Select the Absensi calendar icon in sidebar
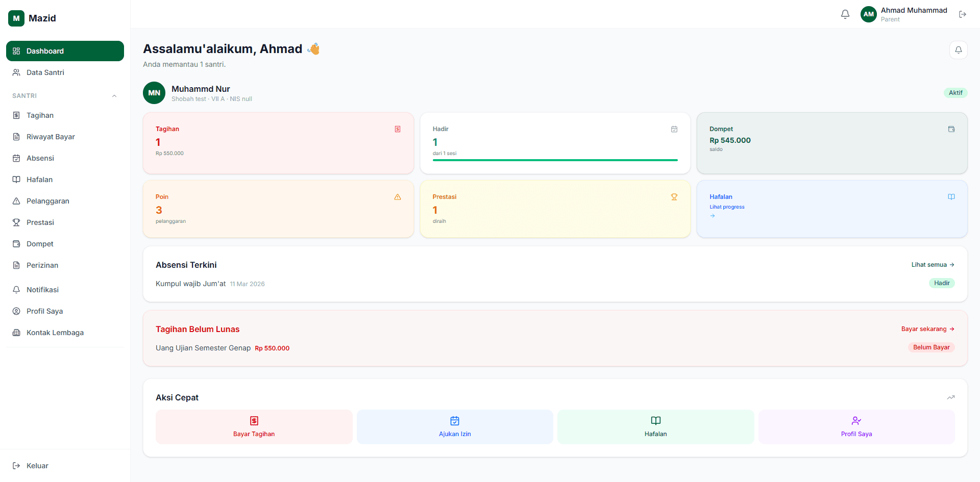This screenshot has height=482, width=980. click(x=16, y=158)
